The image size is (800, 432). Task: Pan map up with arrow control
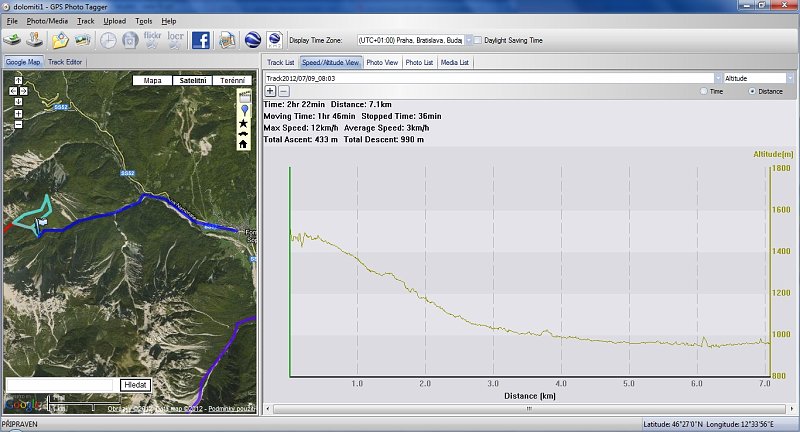(18, 81)
